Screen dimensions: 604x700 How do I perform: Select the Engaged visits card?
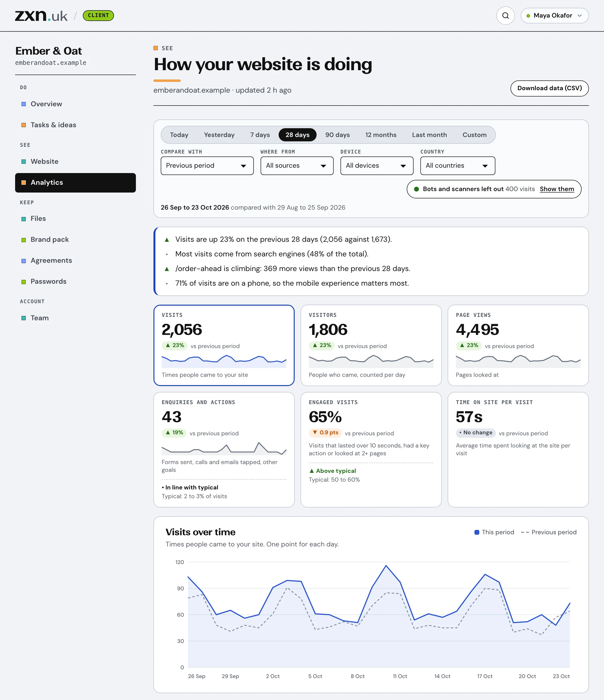tap(371, 450)
